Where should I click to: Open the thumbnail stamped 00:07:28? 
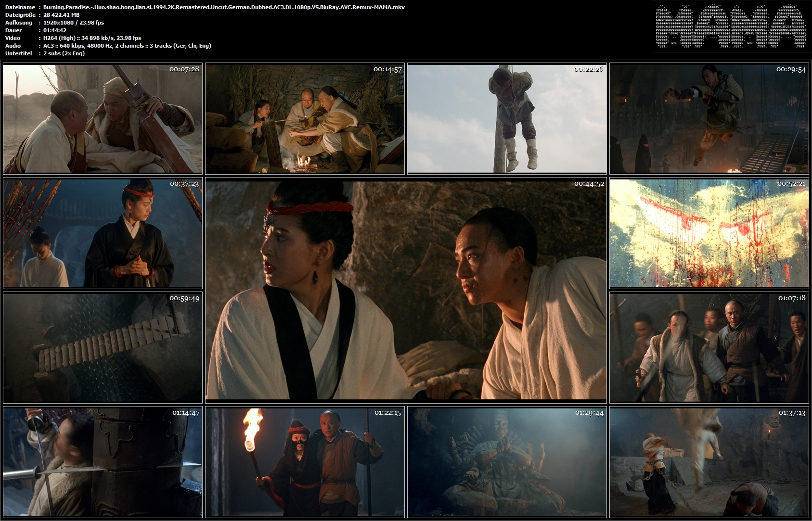pos(103,119)
